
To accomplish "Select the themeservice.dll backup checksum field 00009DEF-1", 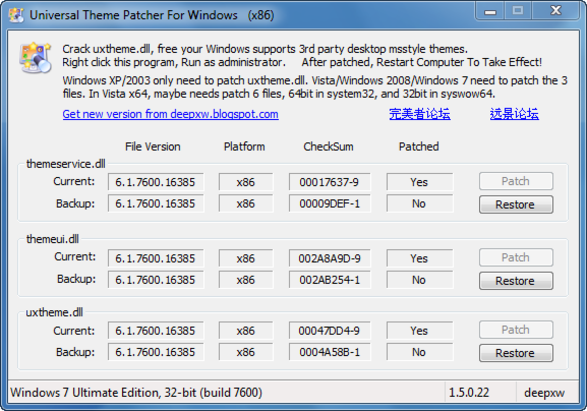I will [x=329, y=204].
